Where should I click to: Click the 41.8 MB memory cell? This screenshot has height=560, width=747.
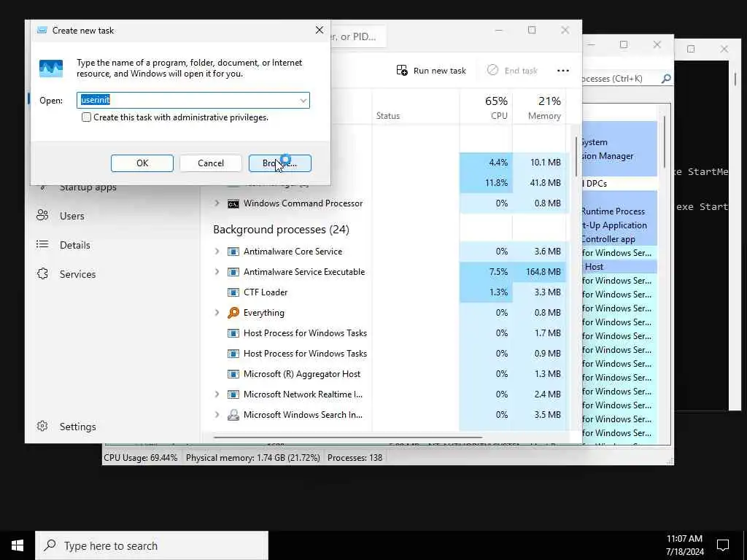coord(539,183)
